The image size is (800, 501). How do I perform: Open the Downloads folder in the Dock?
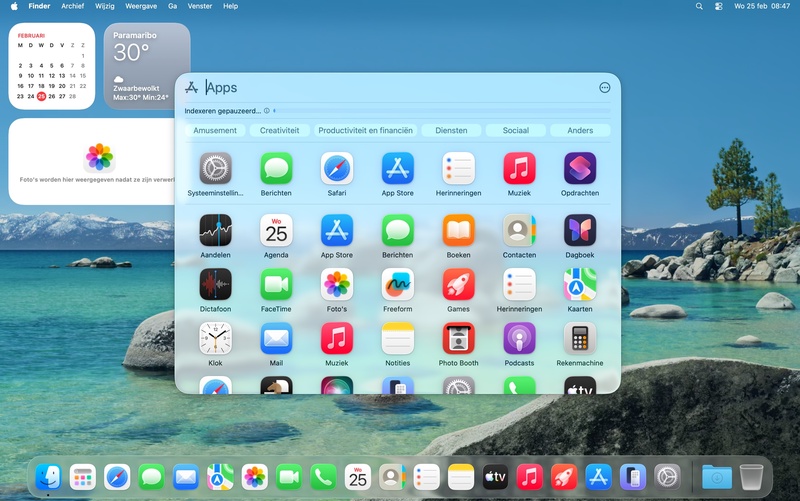[x=716, y=478]
